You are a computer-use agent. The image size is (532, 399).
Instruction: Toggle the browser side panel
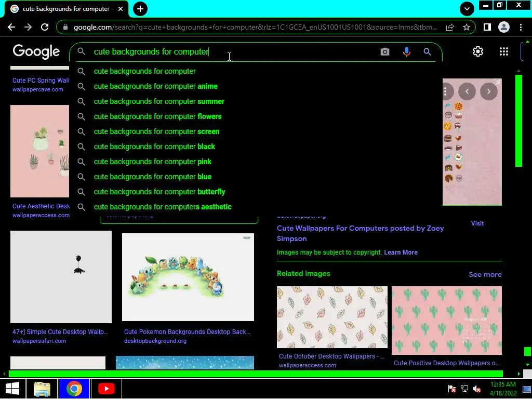[487, 27]
